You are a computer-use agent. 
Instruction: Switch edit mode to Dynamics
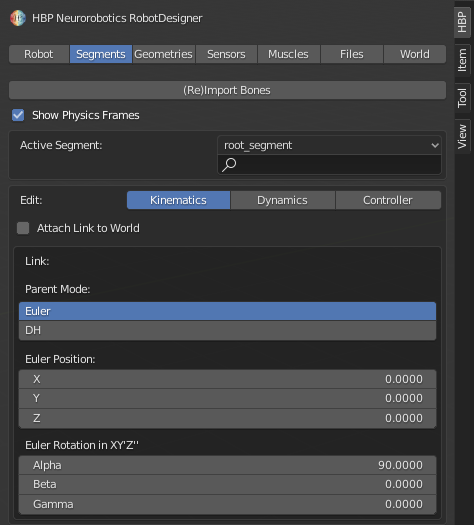click(283, 200)
